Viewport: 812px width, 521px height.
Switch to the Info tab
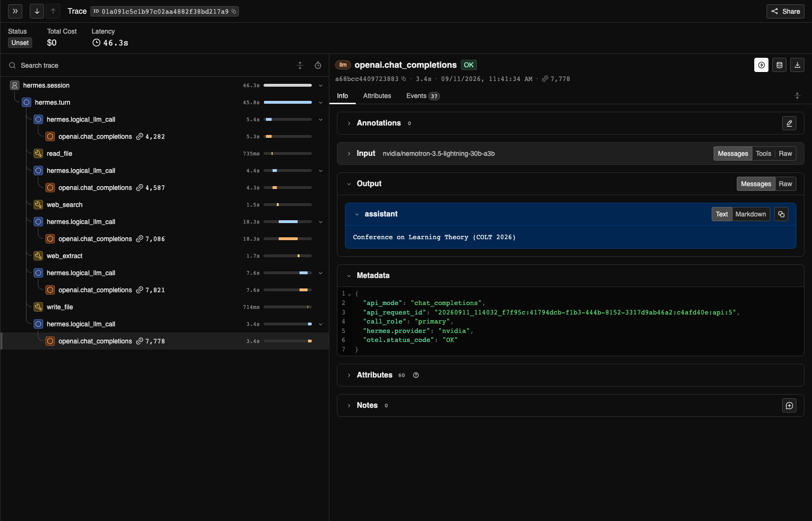pos(343,96)
